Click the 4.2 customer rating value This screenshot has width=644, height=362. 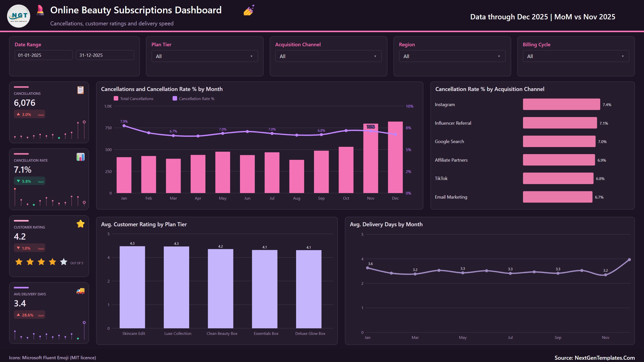(x=20, y=237)
